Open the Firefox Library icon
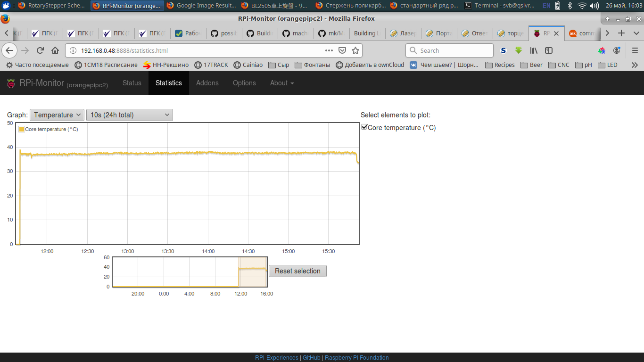644x362 pixels. coord(534,50)
